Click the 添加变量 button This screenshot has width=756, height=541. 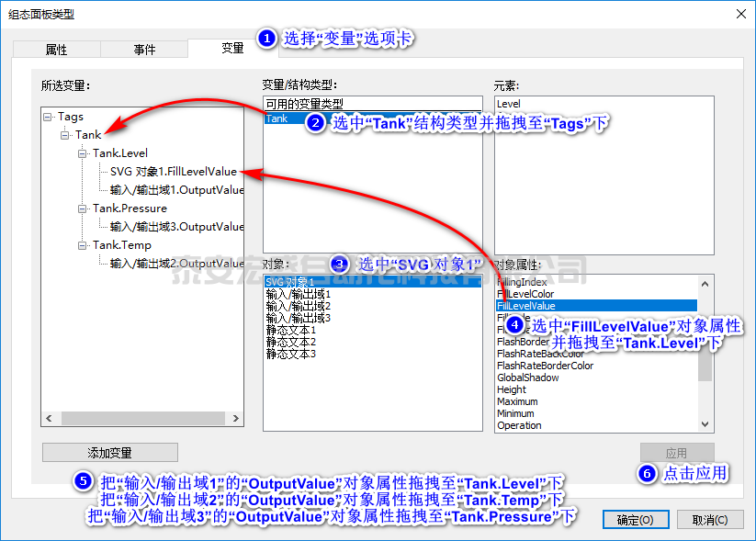(109, 453)
